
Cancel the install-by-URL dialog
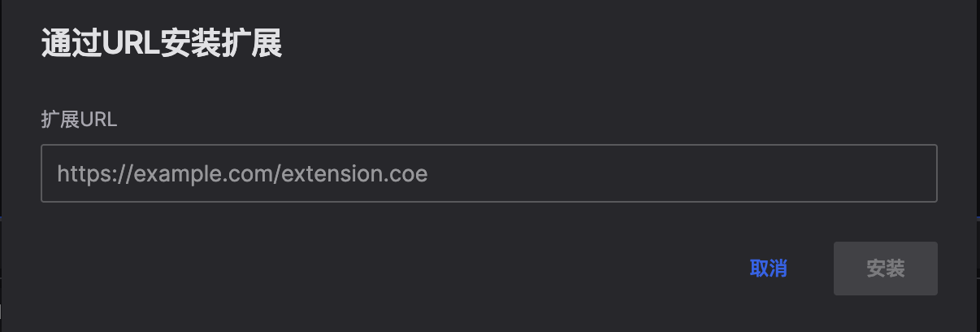pos(768,269)
